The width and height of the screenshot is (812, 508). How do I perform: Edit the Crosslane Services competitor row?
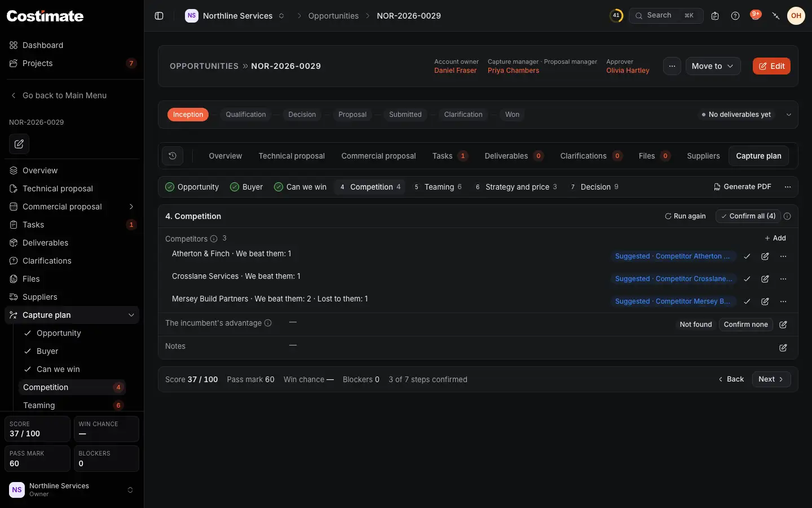pyautogui.click(x=765, y=279)
